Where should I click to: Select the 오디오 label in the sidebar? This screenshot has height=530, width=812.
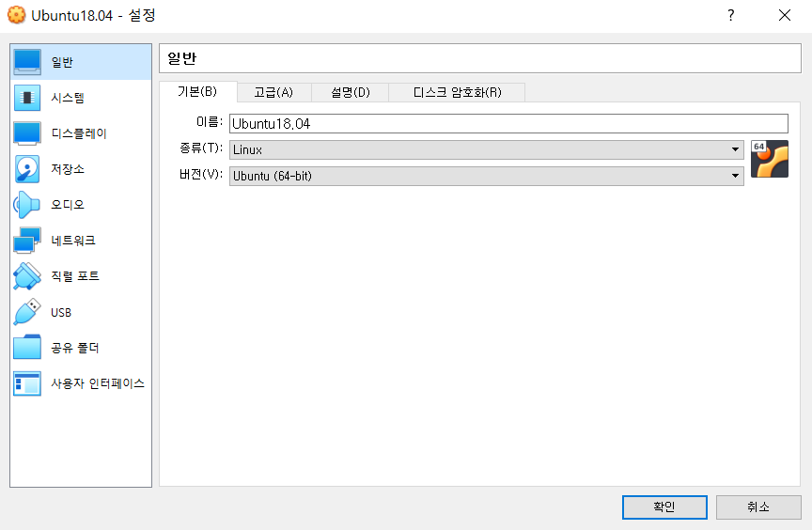point(68,205)
